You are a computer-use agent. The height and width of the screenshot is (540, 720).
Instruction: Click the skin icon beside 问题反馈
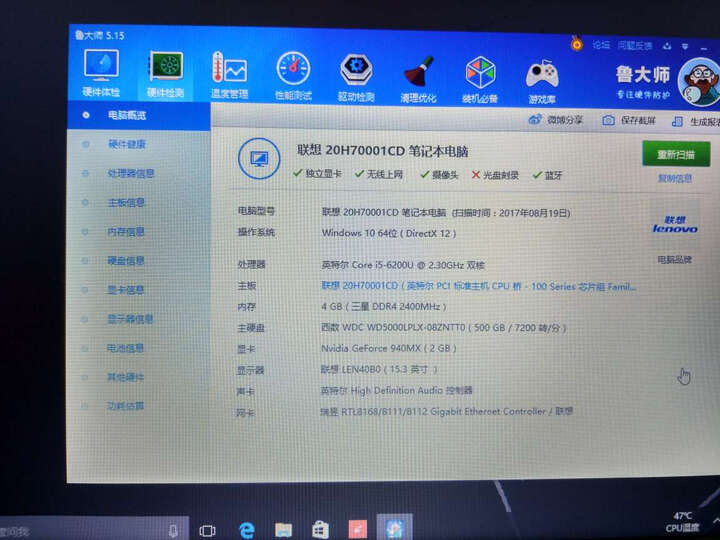click(x=667, y=45)
